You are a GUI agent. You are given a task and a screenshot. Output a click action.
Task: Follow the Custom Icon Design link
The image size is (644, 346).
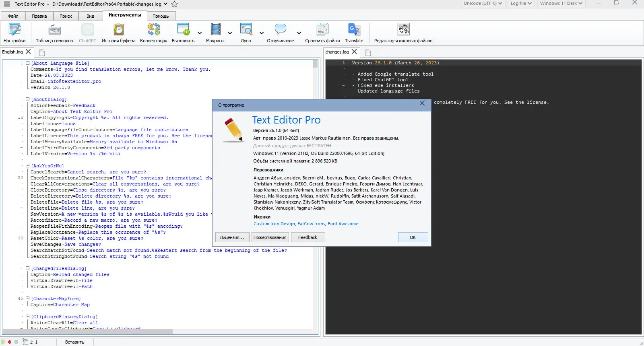[275, 224]
